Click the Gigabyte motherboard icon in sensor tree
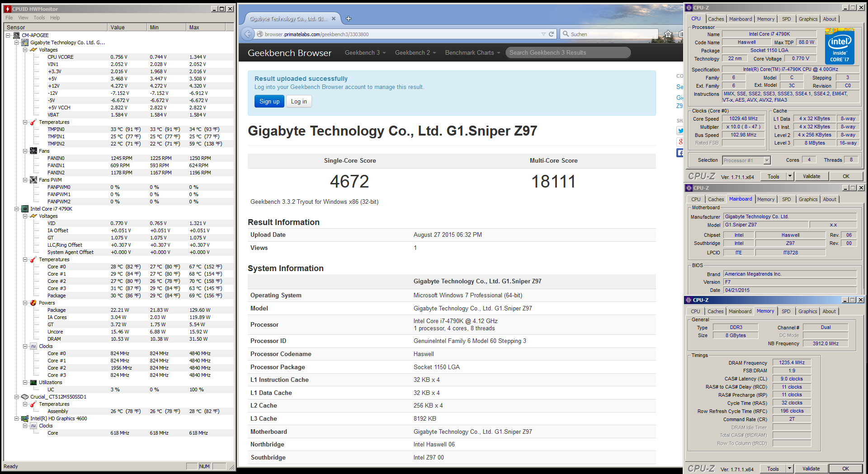The width and height of the screenshot is (868, 474). [x=25, y=42]
